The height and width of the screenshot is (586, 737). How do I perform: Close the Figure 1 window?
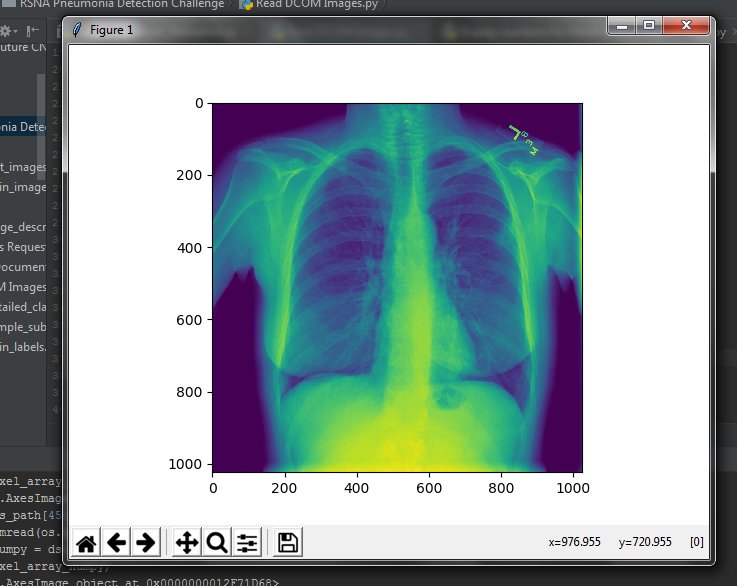[x=686, y=25]
